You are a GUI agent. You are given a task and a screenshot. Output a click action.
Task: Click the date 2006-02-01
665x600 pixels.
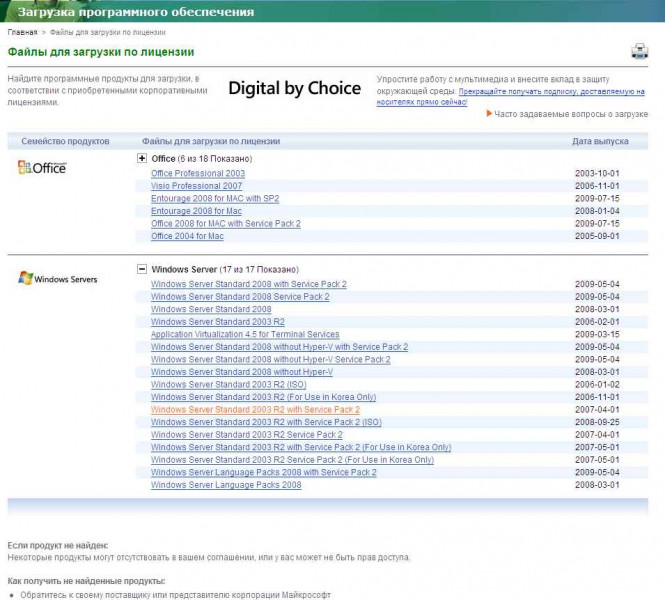597,322
